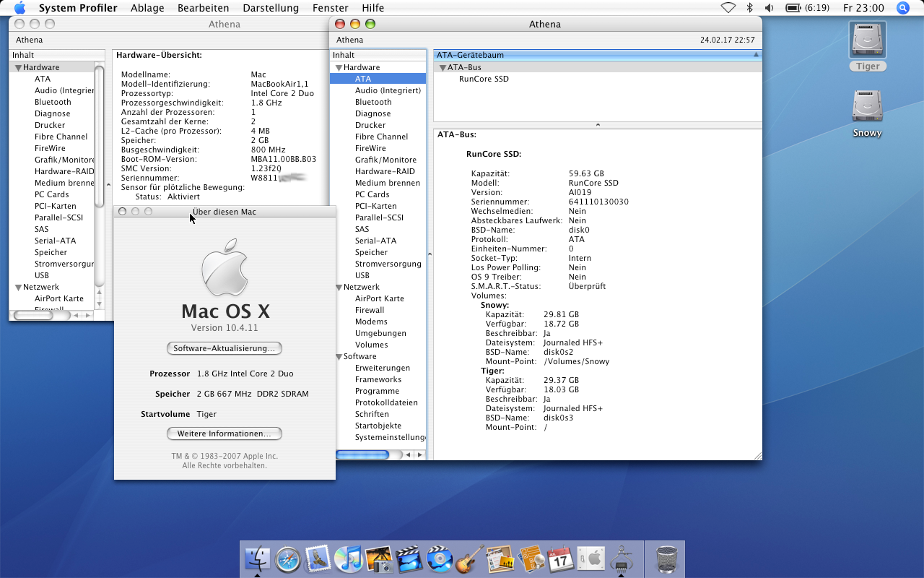The width and height of the screenshot is (924, 578).
Task: Select Protokolldateien in the sidebar
Action: coord(386,402)
